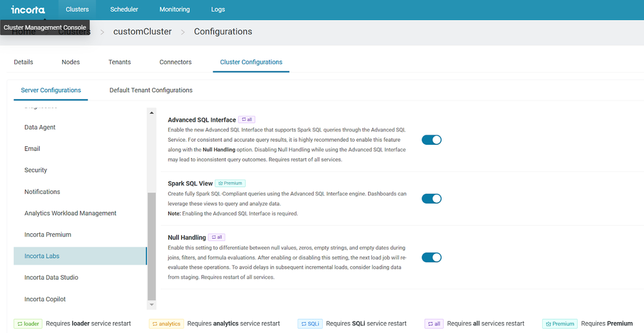Turn off the Spark SQL View switch
The width and height of the screenshot is (644, 333).
pyautogui.click(x=431, y=198)
